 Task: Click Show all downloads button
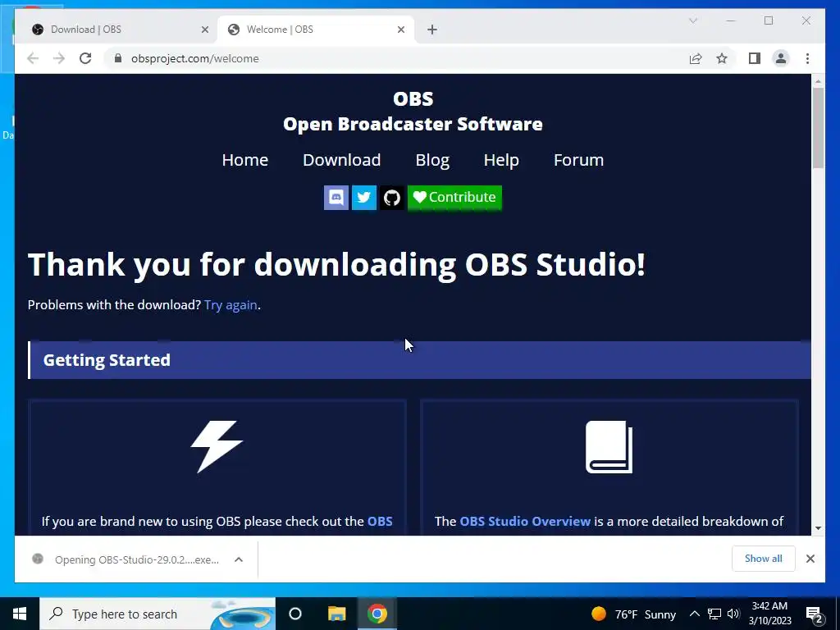pos(764,558)
